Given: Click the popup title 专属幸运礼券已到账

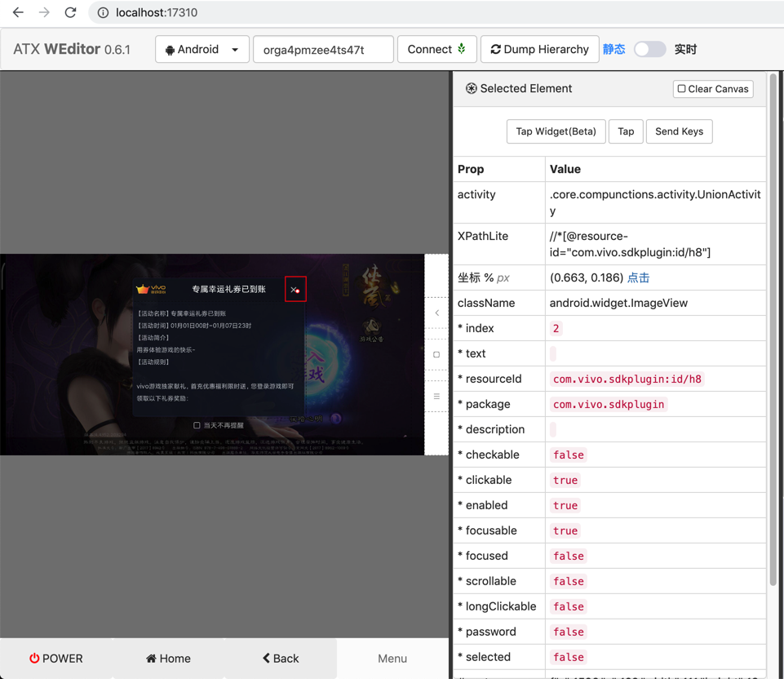Looking at the screenshot, I should 228,289.
